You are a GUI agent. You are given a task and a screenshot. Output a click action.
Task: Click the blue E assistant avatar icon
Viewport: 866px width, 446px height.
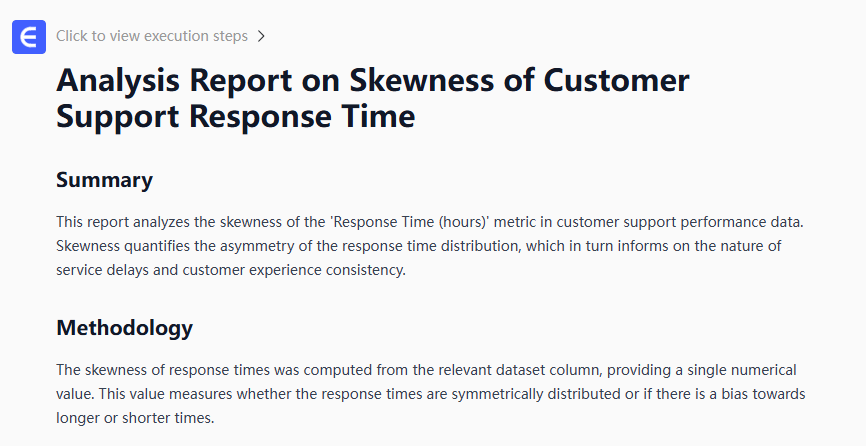pyautogui.click(x=29, y=37)
